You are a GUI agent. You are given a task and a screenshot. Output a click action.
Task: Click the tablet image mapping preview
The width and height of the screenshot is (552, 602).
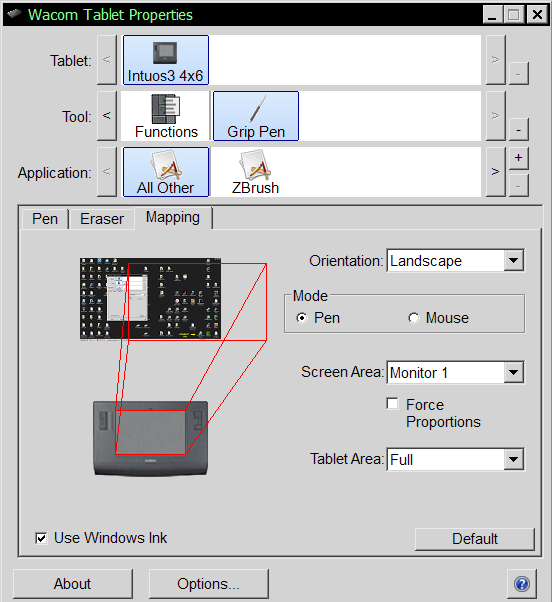[x=150, y=438]
